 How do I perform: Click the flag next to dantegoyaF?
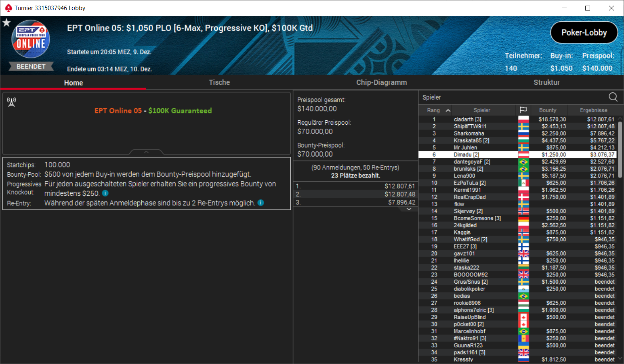523,162
